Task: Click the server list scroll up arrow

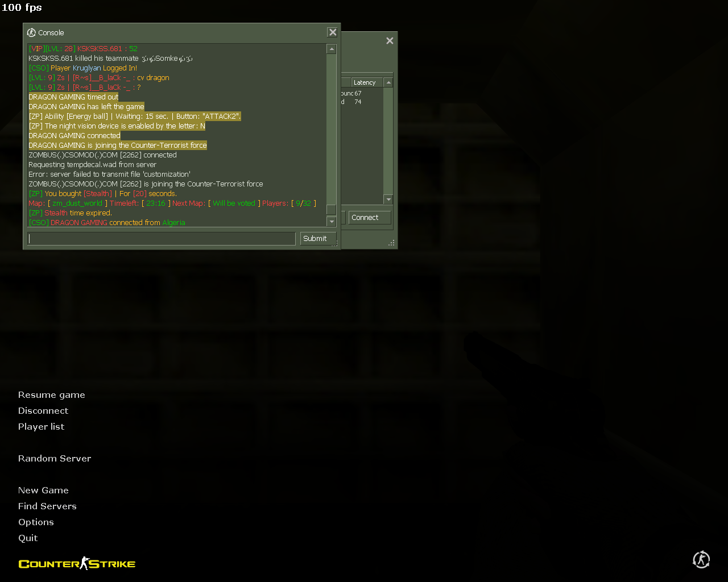Action: point(388,82)
